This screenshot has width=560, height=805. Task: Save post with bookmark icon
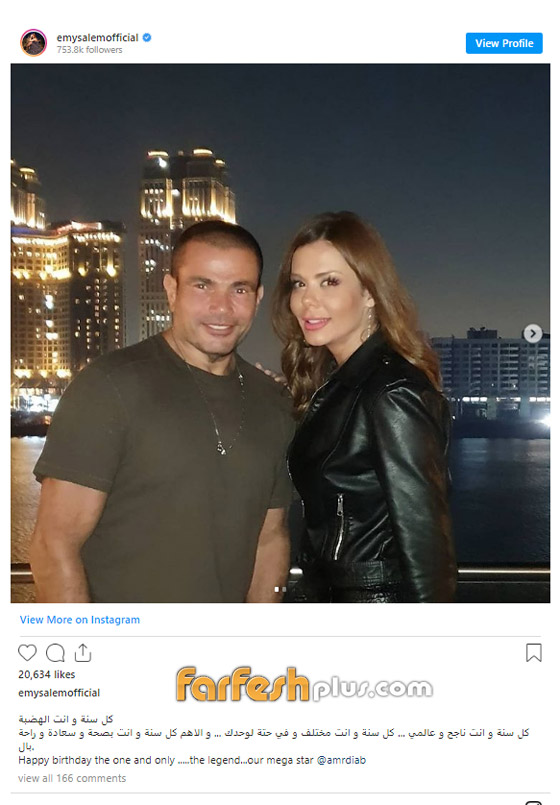pyautogui.click(x=533, y=653)
